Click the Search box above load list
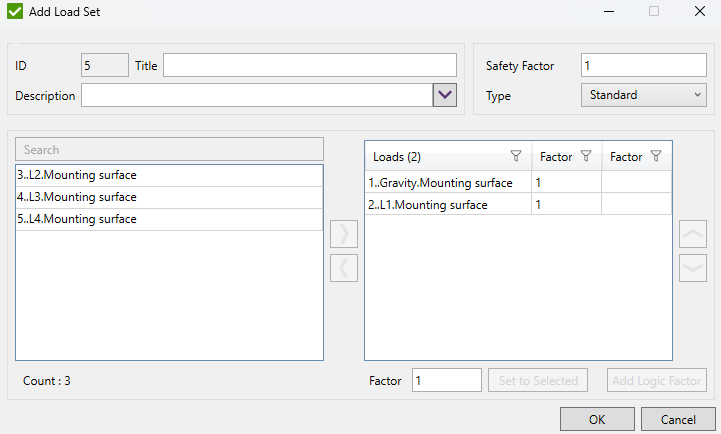The width and height of the screenshot is (721, 434). click(168, 149)
